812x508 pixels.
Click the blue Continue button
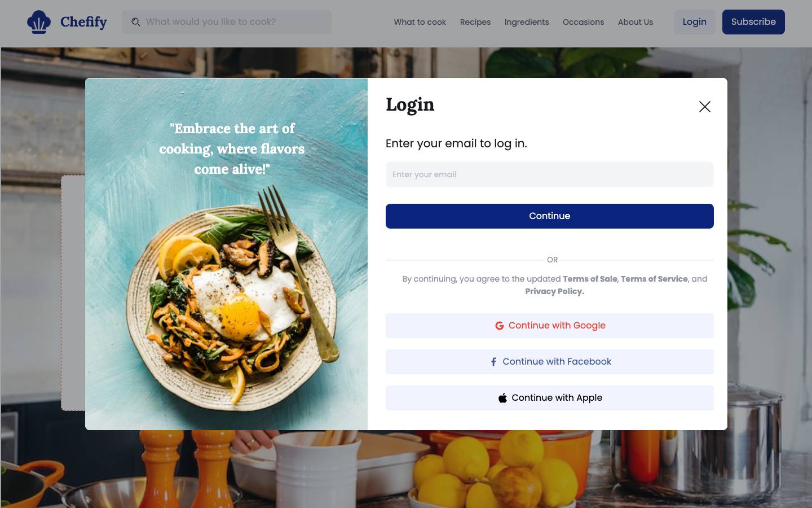pos(549,216)
